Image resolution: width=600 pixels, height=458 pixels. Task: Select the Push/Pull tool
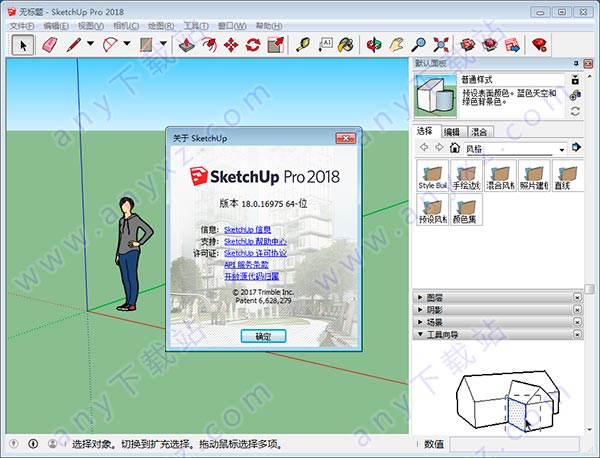pyautogui.click(x=187, y=45)
